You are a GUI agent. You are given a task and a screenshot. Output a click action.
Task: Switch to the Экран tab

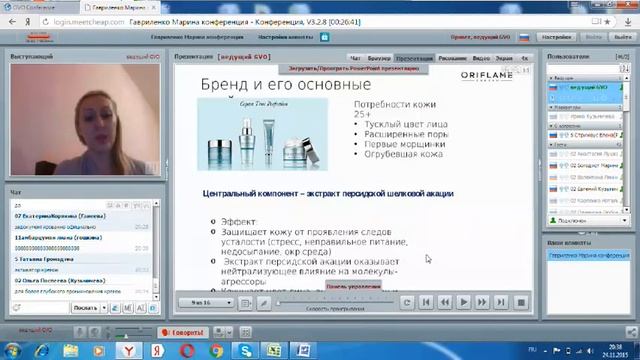(504, 58)
